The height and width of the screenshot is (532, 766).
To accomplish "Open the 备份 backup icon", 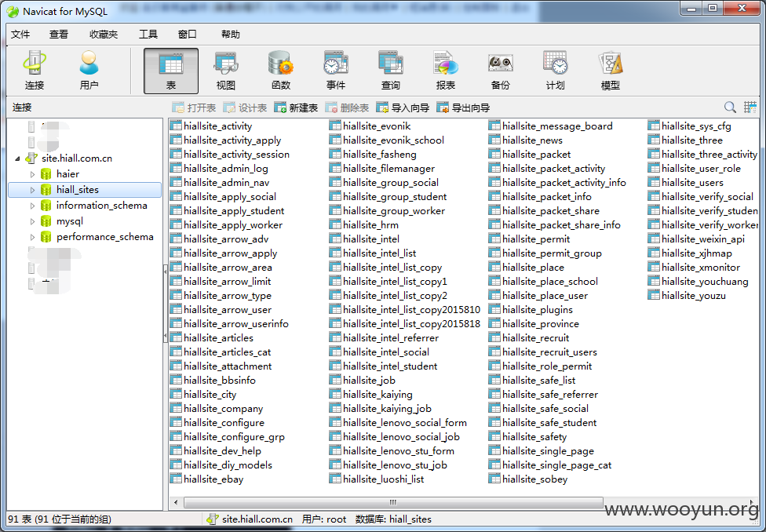I will 500,71.
